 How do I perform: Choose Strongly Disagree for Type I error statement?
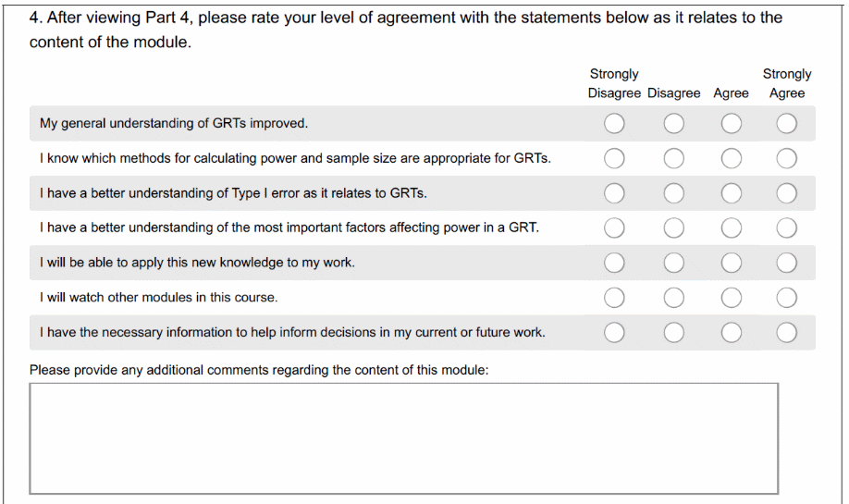click(x=615, y=193)
